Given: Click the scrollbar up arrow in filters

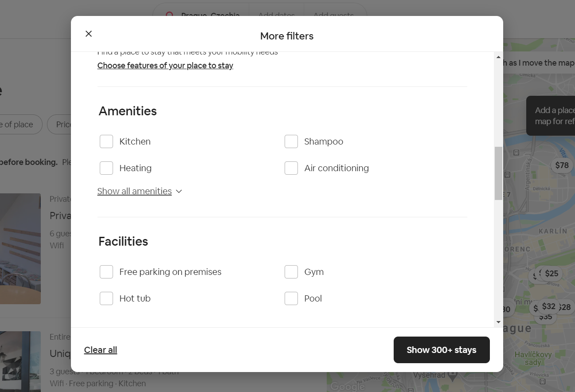Looking at the screenshot, I should [498, 57].
